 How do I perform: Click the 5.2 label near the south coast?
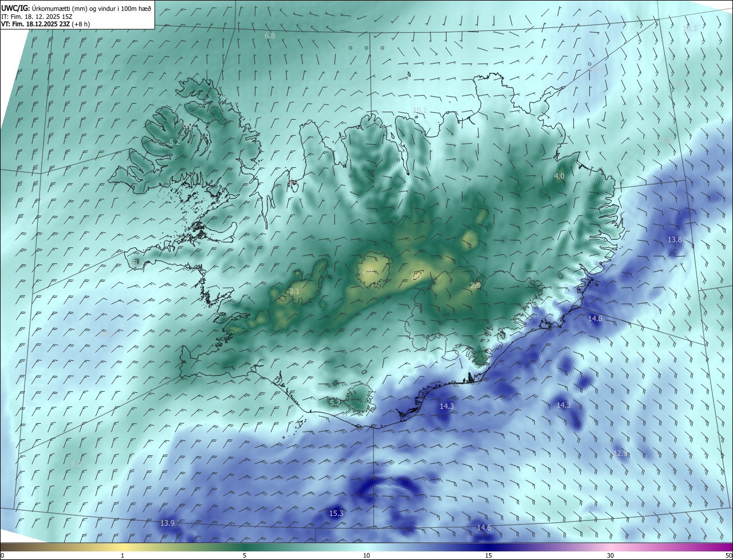(335, 403)
